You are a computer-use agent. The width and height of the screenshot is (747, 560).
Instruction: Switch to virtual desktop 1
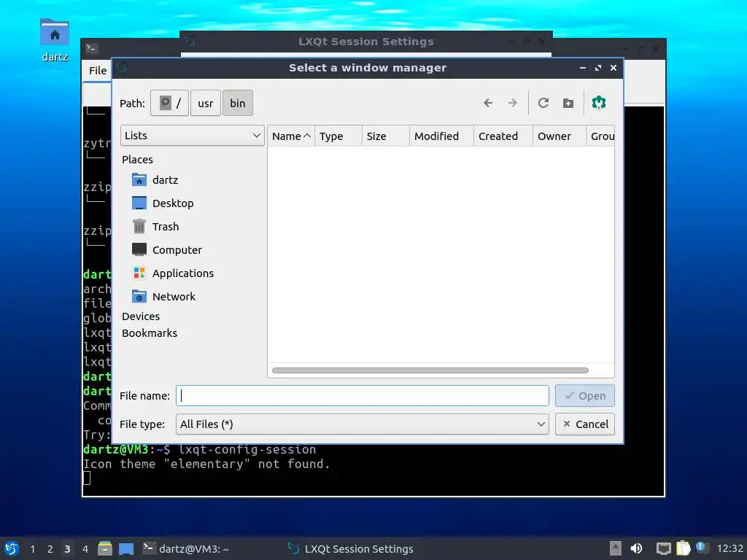coord(32,549)
